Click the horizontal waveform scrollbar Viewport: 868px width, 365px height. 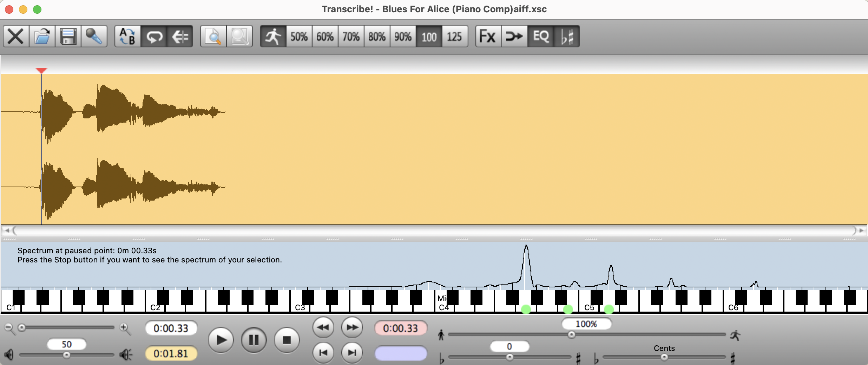(434, 230)
